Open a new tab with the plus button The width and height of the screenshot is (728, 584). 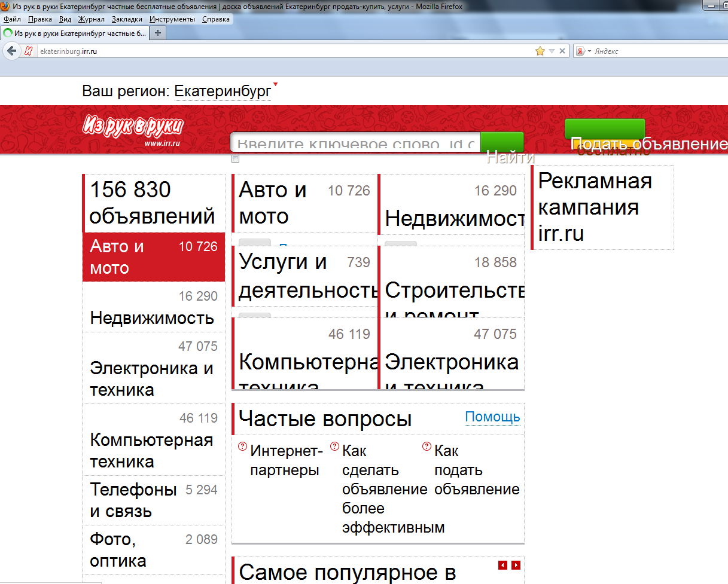pyautogui.click(x=158, y=33)
